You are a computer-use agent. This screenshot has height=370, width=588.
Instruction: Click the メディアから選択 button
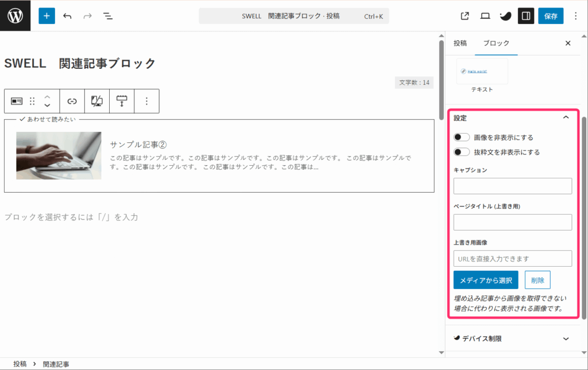pyautogui.click(x=486, y=280)
